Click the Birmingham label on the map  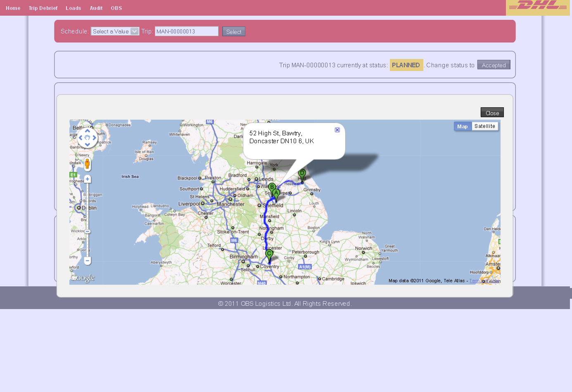[244, 257]
